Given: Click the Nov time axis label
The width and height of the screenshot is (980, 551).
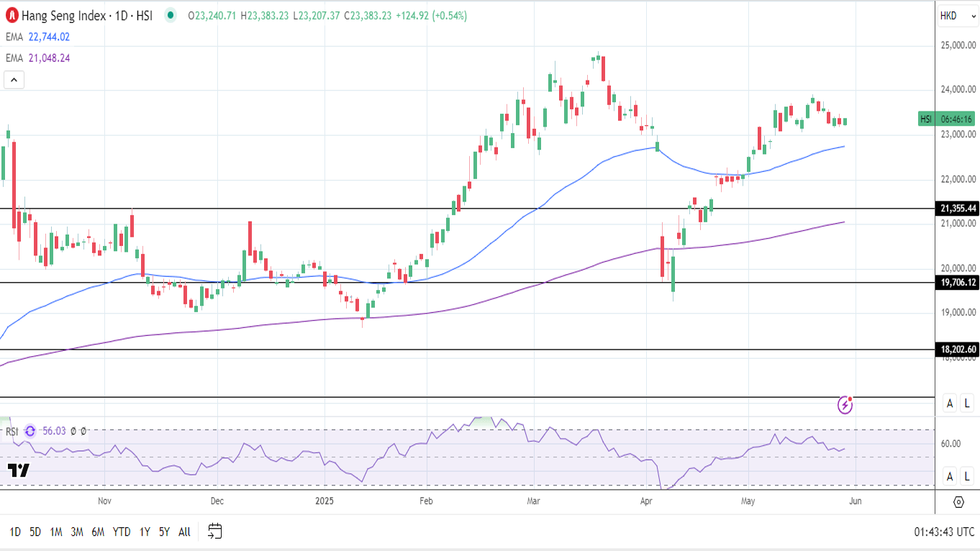Looking at the screenshot, I should click(x=105, y=501).
